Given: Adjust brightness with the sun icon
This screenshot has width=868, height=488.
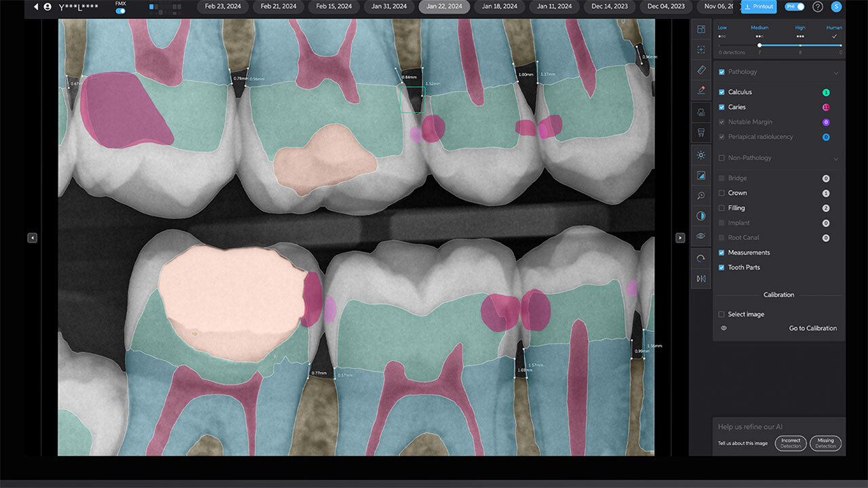Looking at the screenshot, I should [701, 155].
